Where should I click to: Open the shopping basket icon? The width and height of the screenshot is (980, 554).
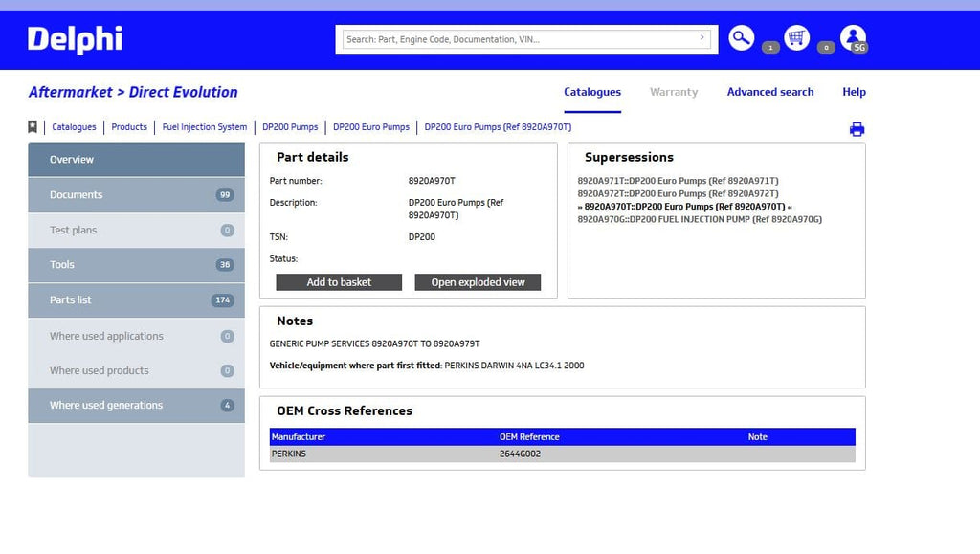(796, 38)
